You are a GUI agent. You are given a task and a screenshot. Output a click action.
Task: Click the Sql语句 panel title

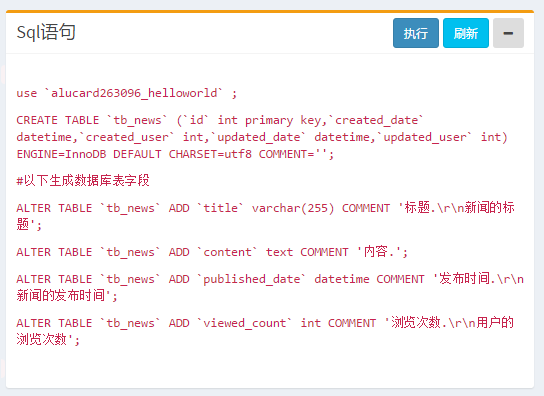pos(46,32)
